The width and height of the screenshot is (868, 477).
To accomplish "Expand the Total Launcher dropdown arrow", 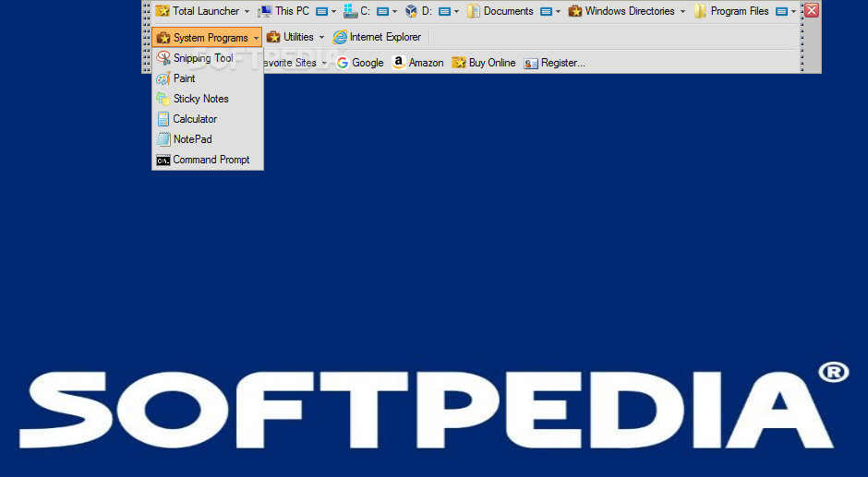I will click(x=247, y=12).
